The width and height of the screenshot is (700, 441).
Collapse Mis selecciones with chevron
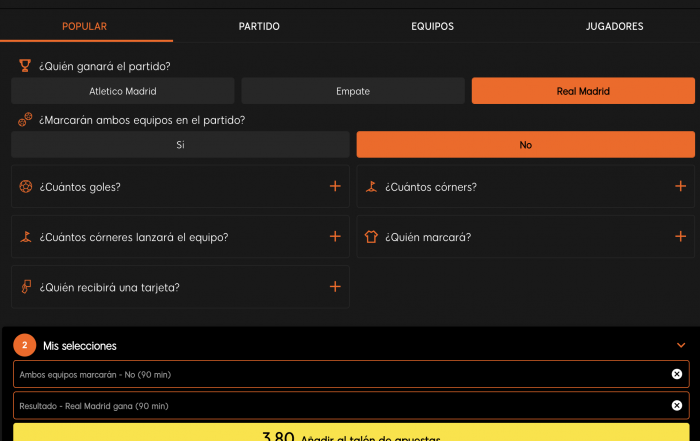(x=681, y=345)
